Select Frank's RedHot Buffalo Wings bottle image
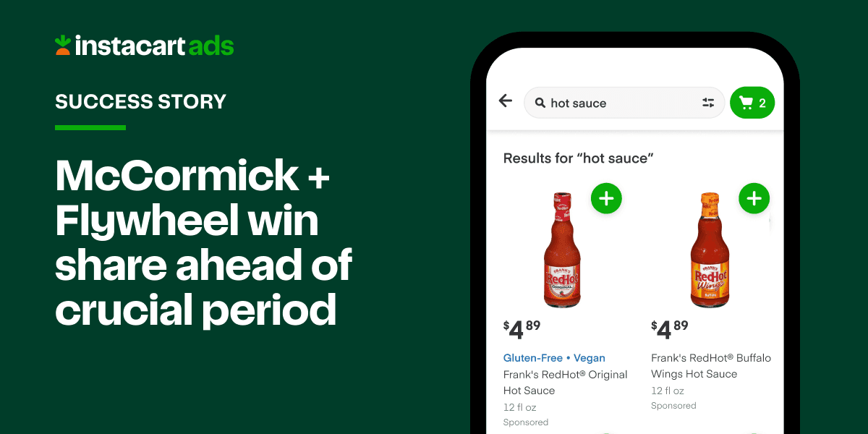 click(711, 250)
